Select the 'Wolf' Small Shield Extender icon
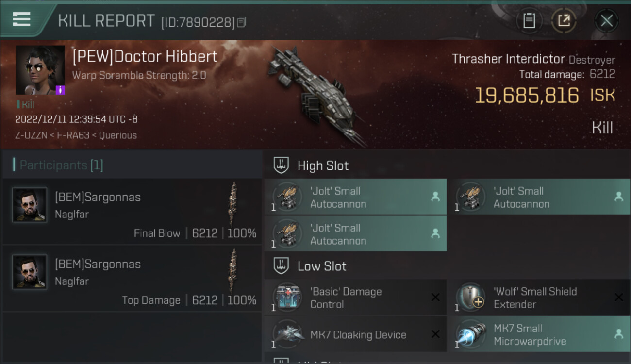 coord(471,298)
